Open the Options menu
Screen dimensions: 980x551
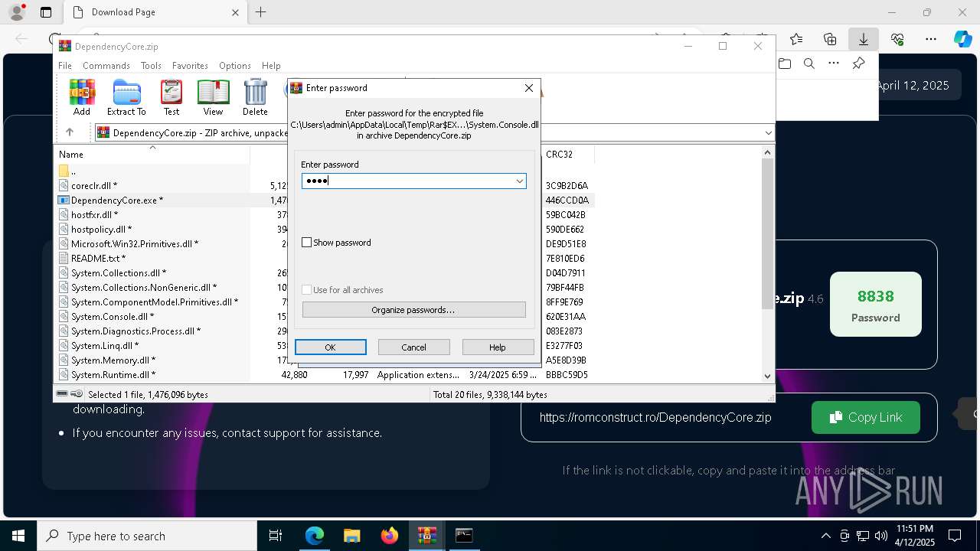(x=235, y=66)
